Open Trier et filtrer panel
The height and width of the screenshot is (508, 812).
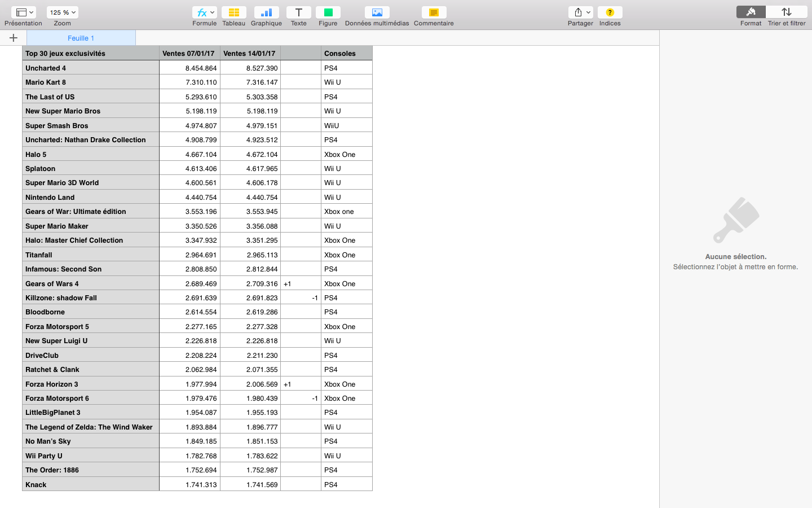click(x=787, y=12)
